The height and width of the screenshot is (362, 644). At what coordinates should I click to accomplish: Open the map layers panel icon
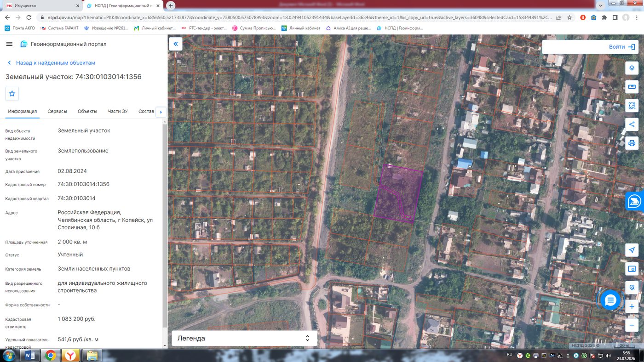tap(632, 68)
